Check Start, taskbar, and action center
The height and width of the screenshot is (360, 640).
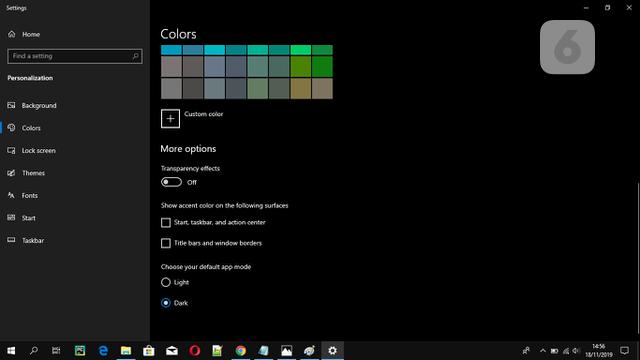click(x=166, y=222)
